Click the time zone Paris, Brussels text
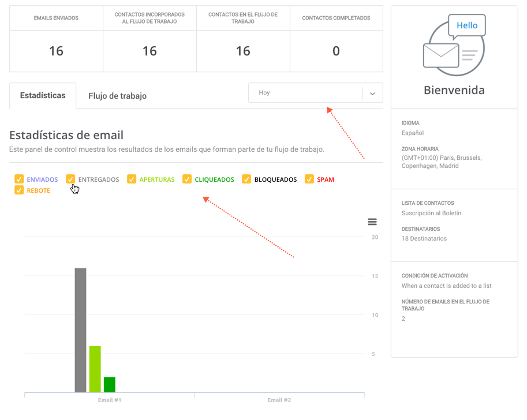The width and height of the screenshot is (527, 420). 442,162
